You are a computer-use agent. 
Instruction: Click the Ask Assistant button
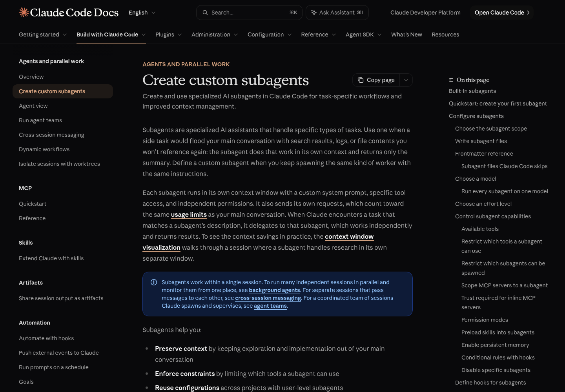(337, 13)
